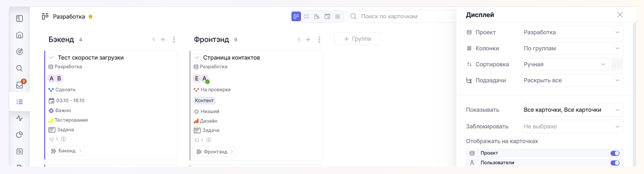Click the + Группа button
The image size is (644, 174).
(357, 39)
